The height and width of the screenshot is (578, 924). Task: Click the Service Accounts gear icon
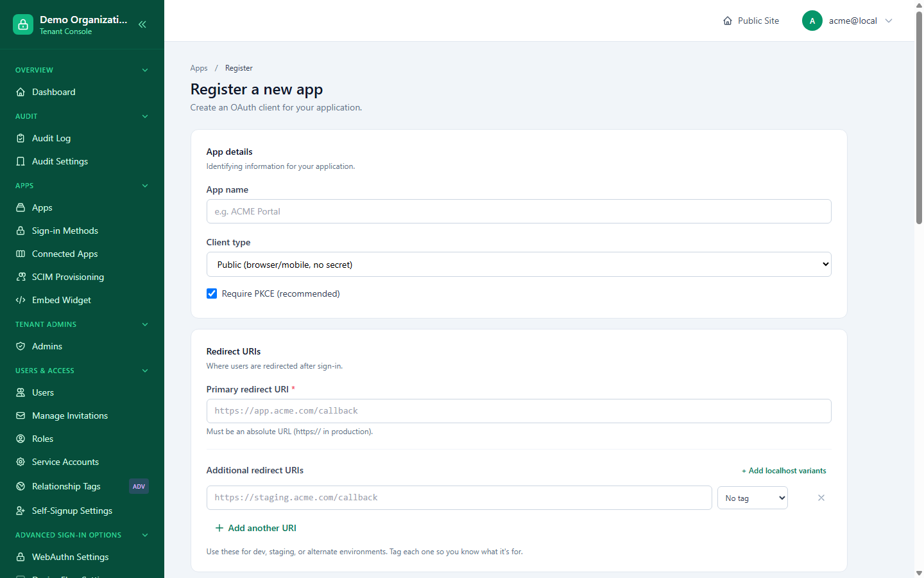21,462
